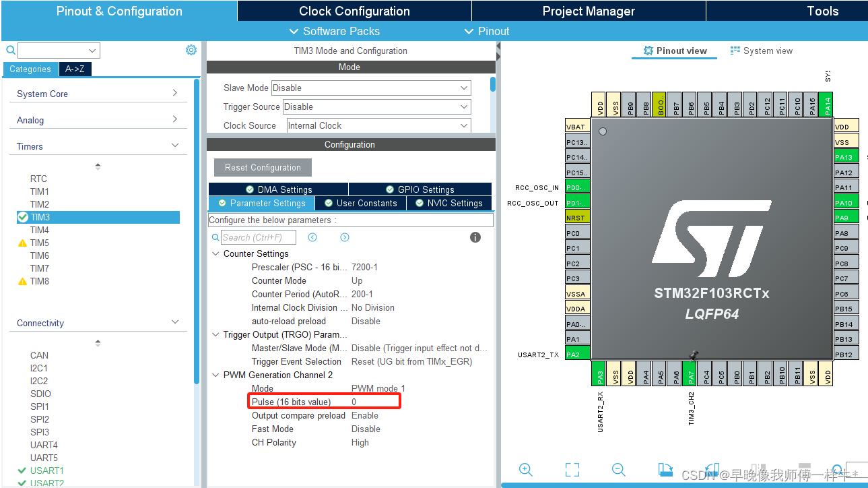868x488 pixels.
Task: Go to the next search result arrow
Action: pyautogui.click(x=345, y=237)
